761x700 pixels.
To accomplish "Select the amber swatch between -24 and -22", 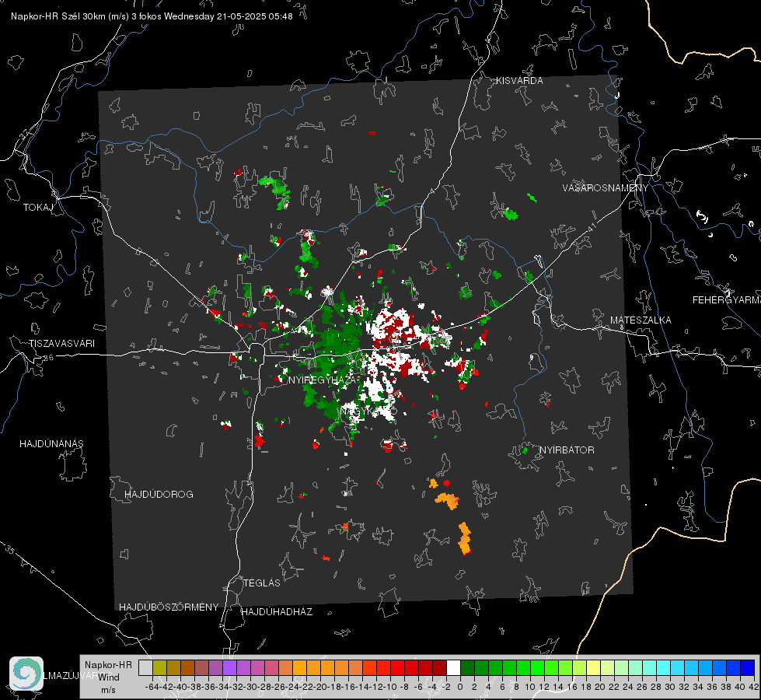I will coord(299,667).
